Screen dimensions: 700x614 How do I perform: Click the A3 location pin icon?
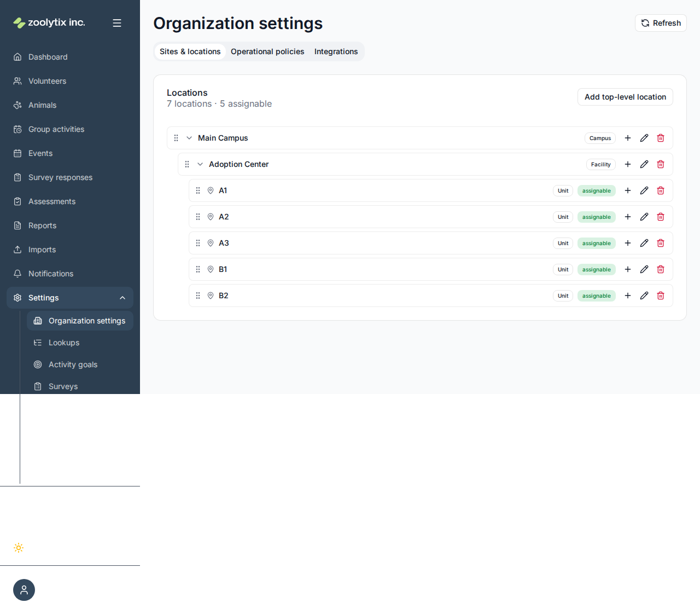[211, 243]
